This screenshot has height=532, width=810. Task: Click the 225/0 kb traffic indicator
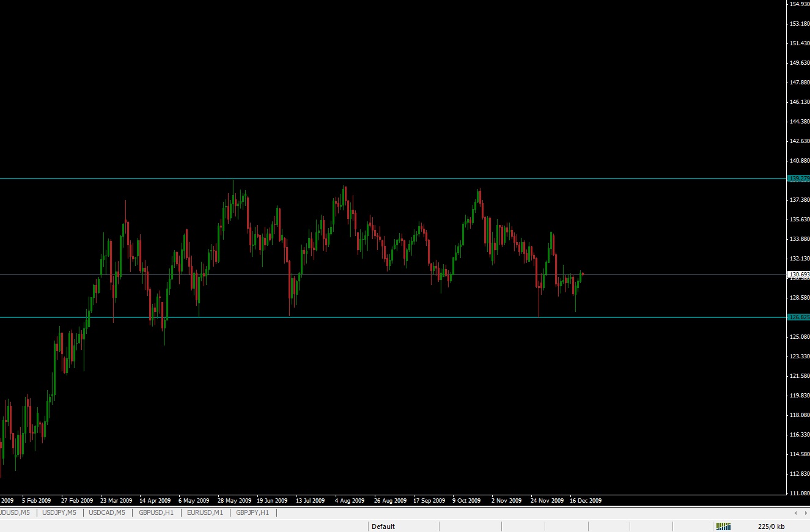[x=771, y=526]
